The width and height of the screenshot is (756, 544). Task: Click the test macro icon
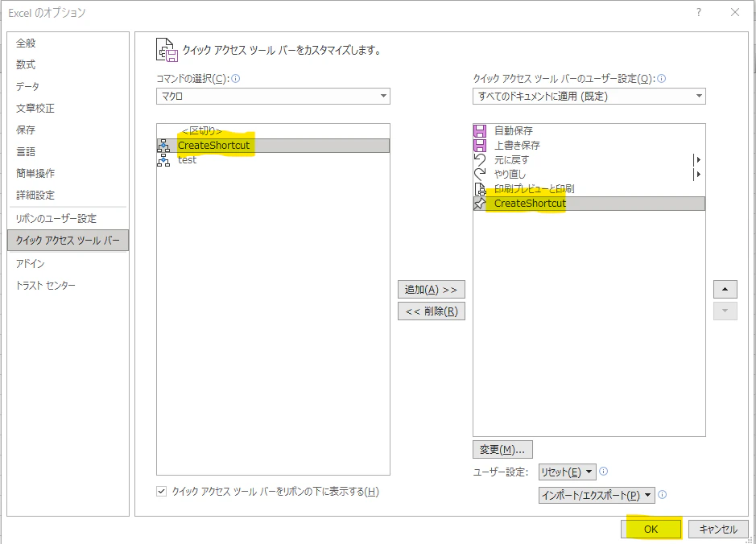coord(163,160)
